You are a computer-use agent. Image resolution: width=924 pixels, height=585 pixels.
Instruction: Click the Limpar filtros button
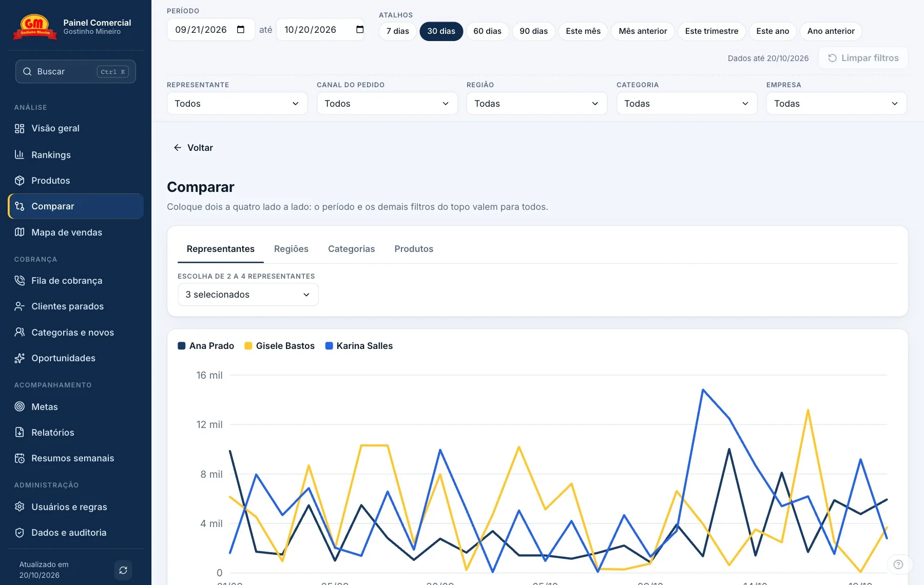coord(863,58)
